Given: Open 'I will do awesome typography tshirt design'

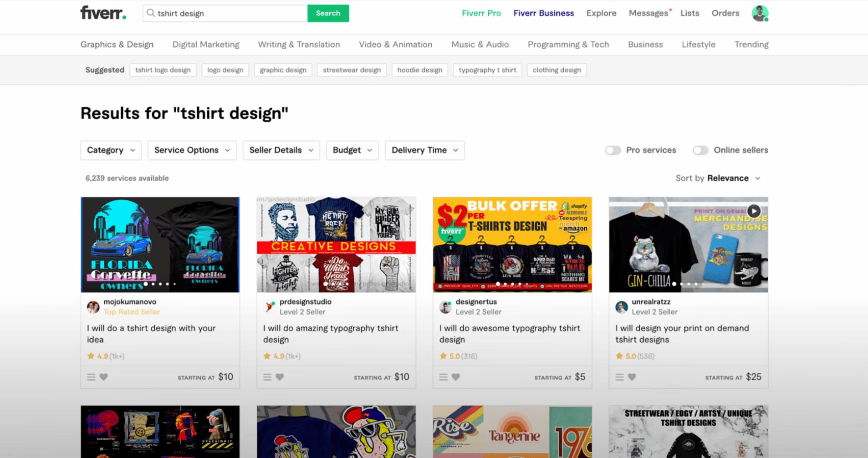Looking at the screenshot, I should 510,334.
